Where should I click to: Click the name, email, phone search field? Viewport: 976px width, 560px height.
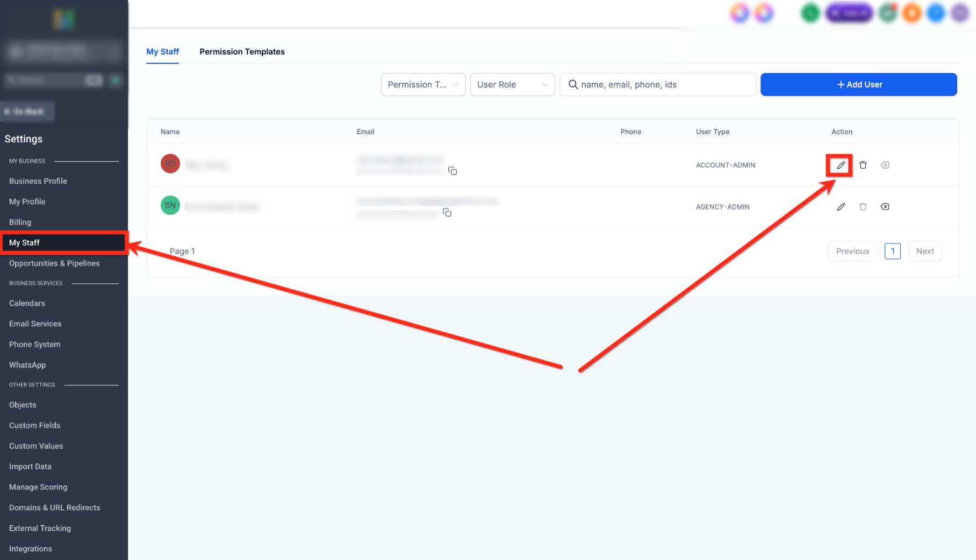coord(658,84)
